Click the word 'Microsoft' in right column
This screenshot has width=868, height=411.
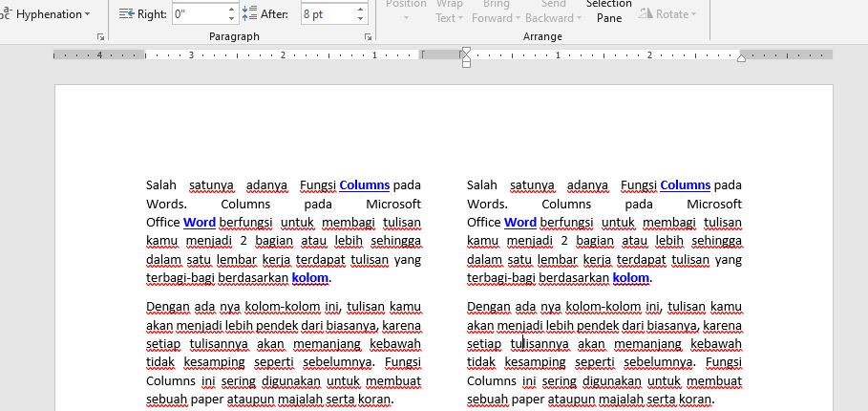[x=714, y=204]
